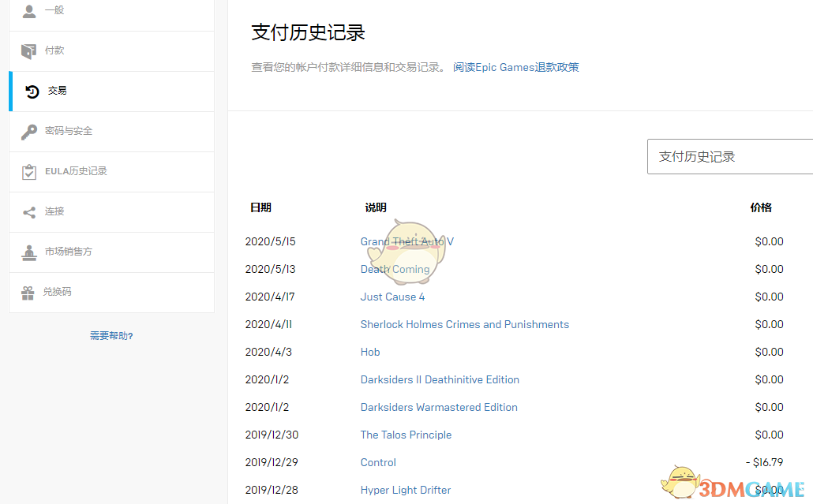Open the Control transaction link

point(378,462)
